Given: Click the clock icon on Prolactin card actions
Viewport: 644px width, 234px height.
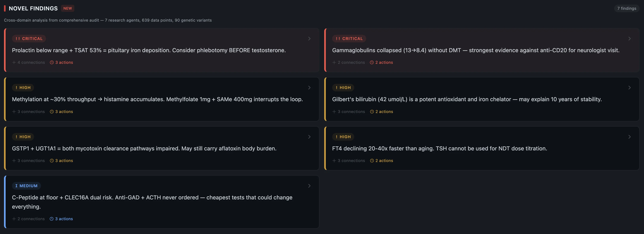Looking at the screenshot, I should [x=52, y=62].
